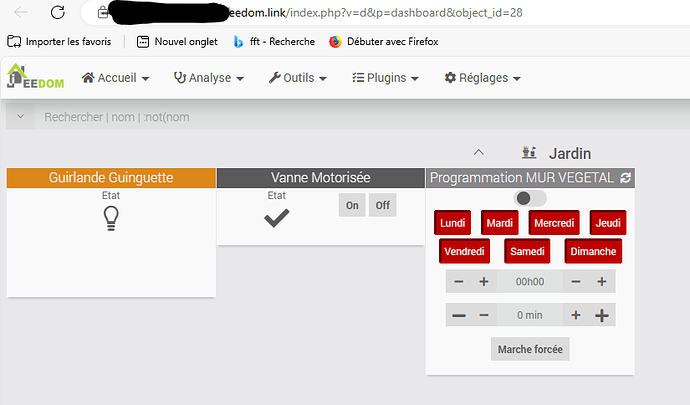Screen dimensions: 690x405
Task: Reload the page with browser refresh icon
Action: tap(58, 12)
